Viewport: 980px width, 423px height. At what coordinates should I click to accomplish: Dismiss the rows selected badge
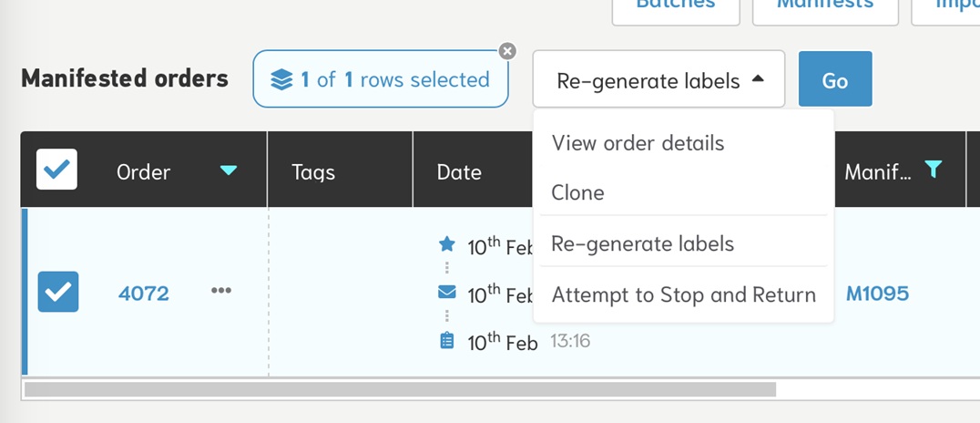coord(507,51)
